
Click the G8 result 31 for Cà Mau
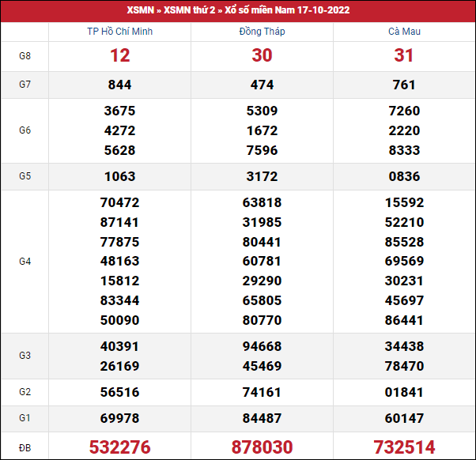404,56
